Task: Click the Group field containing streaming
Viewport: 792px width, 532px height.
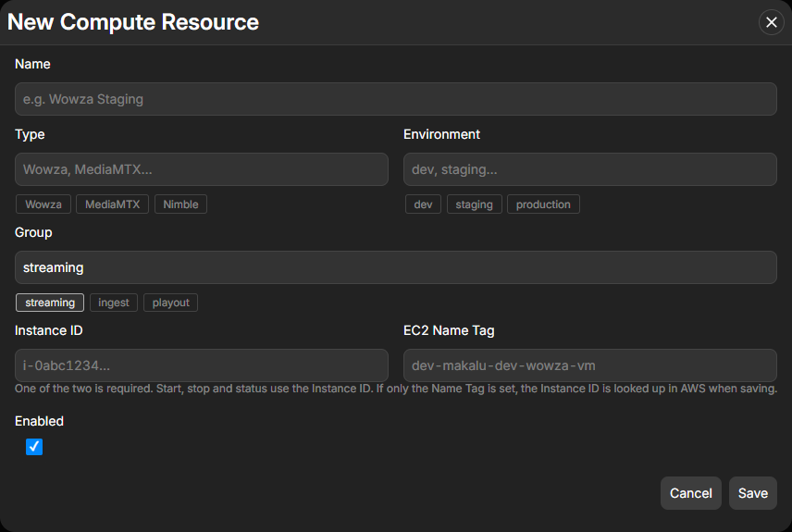Action: pyautogui.click(x=395, y=267)
